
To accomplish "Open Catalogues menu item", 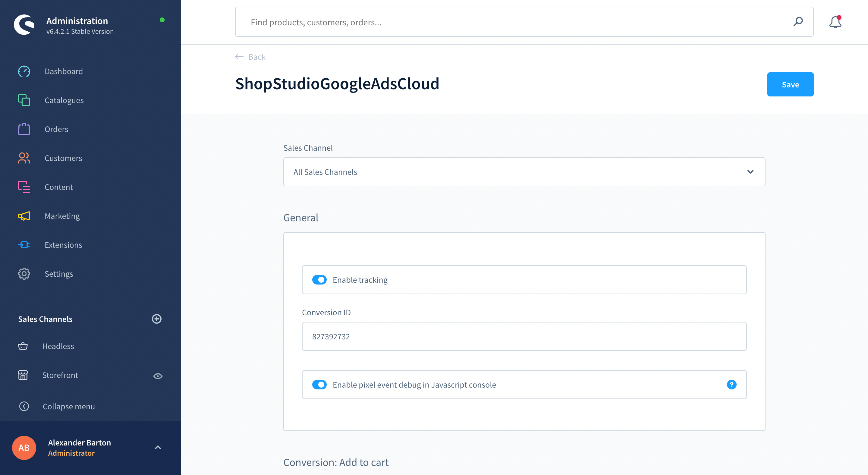I will click(64, 100).
